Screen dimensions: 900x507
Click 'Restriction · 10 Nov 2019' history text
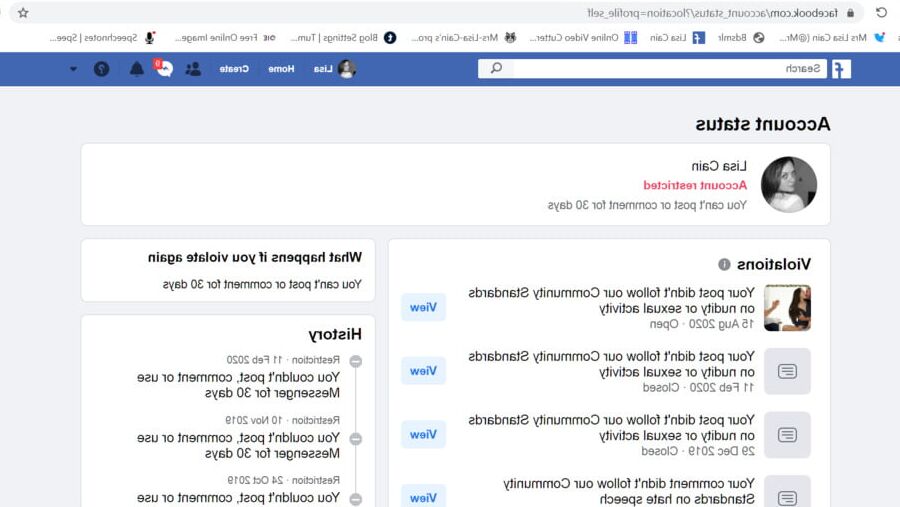point(282,420)
